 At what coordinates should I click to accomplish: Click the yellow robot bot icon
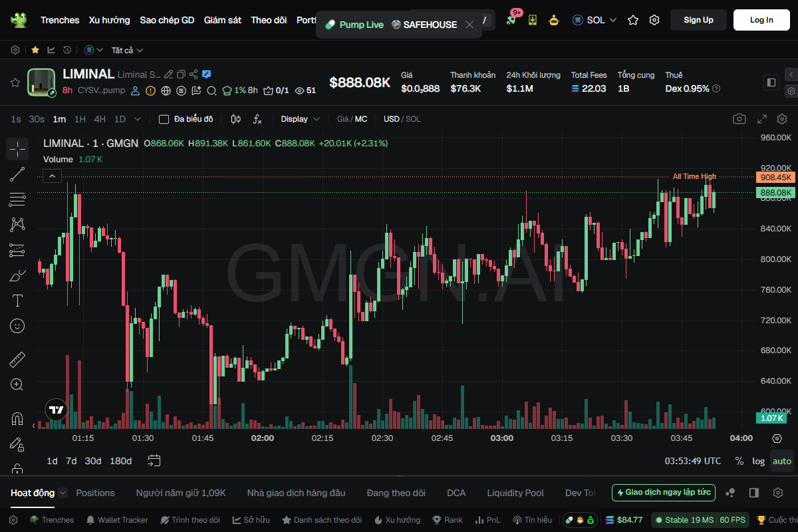(x=554, y=20)
